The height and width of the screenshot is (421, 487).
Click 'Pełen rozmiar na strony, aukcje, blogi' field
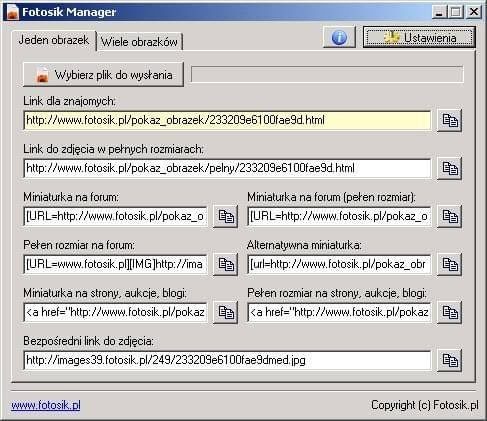pos(339,312)
